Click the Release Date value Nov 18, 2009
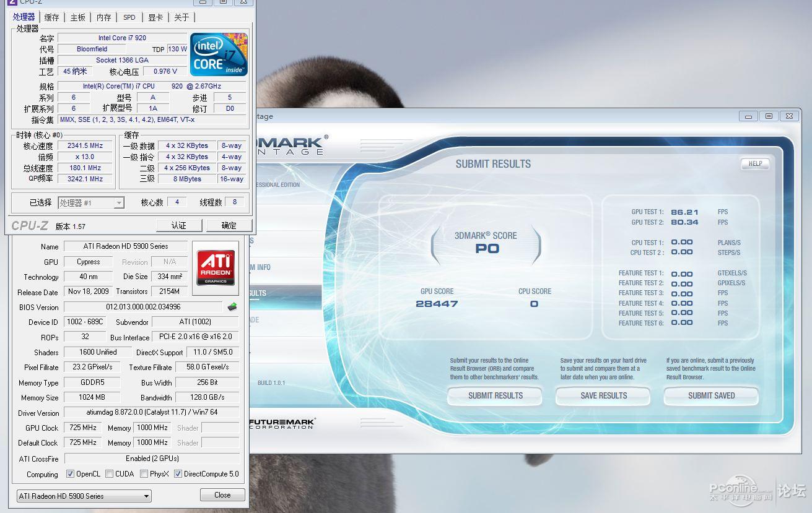Viewport: 812px width, 513px height. (88, 291)
